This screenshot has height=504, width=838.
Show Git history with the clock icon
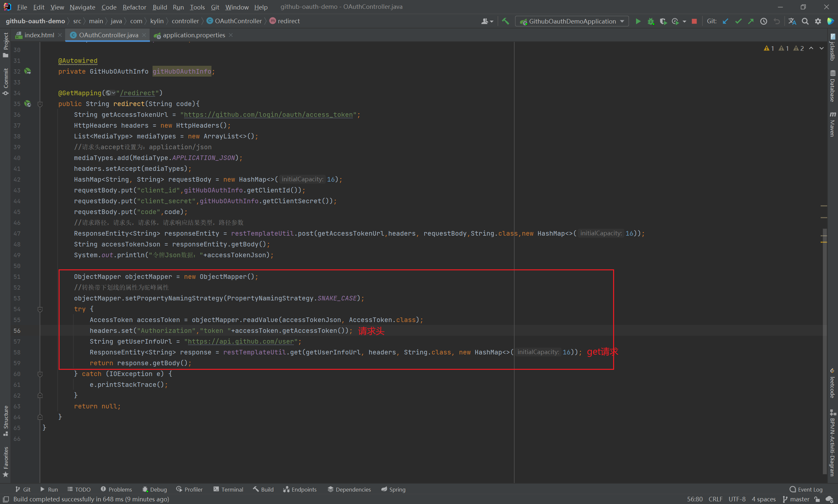[764, 21]
